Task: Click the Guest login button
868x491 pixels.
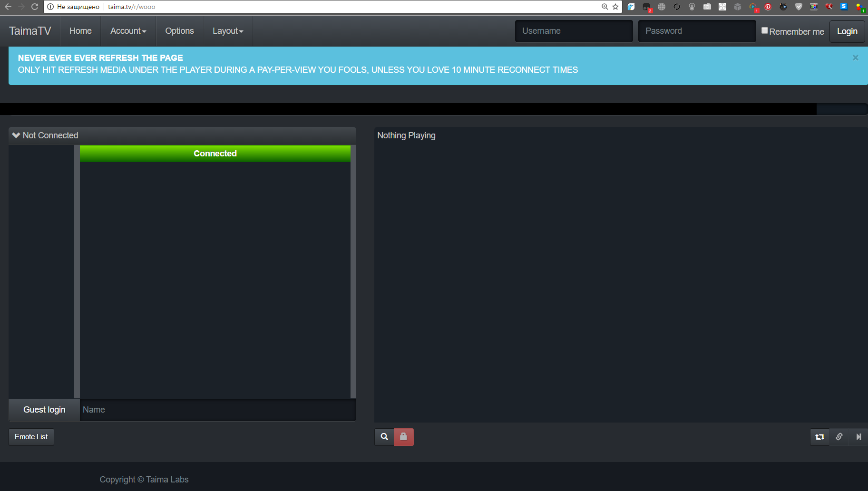Action: click(44, 410)
